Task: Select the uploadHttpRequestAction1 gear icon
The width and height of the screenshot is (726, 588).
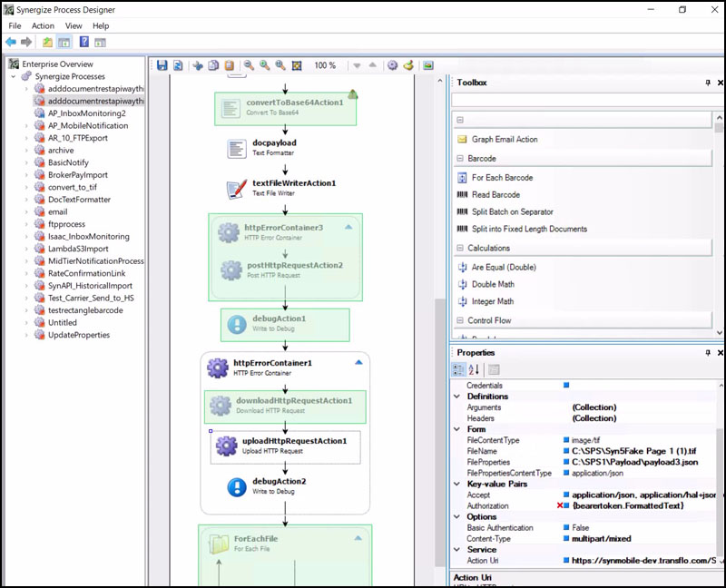Action: [x=226, y=446]
